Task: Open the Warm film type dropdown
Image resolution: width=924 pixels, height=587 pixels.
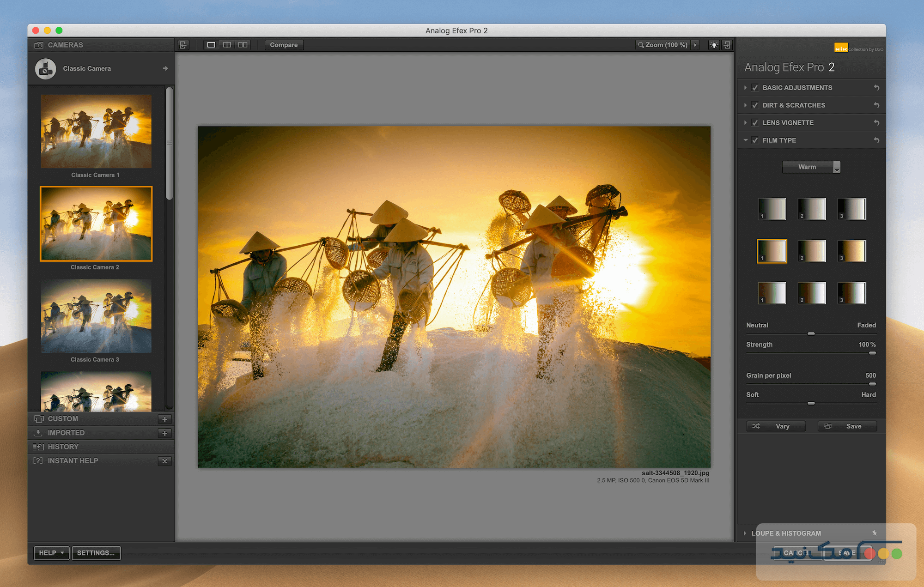Action: point(811,167)
